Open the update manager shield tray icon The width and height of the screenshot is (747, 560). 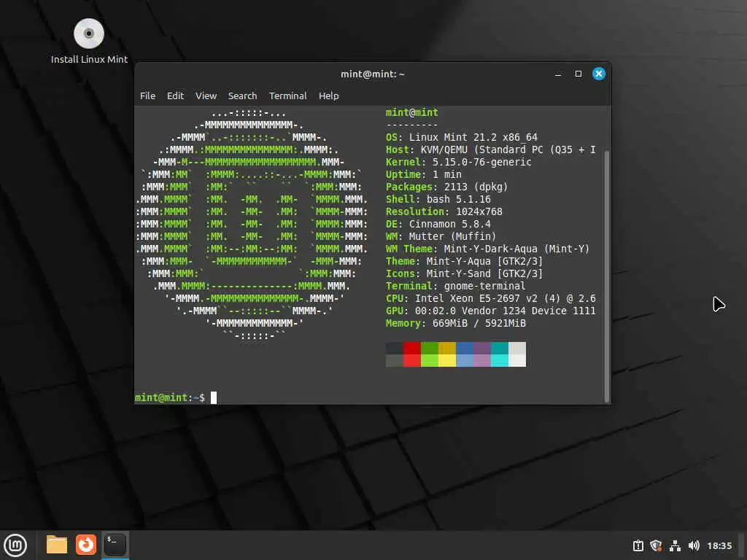coord(656,545)
